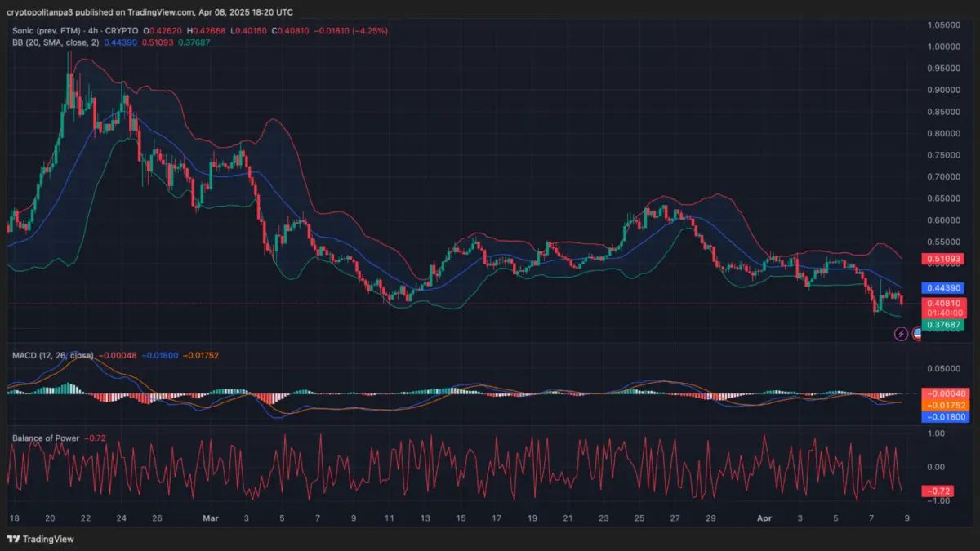The height and width of the screenshot is (551, 980).
Task: Select the blue 0.44390 basis price label
Action: pos(944,288)
